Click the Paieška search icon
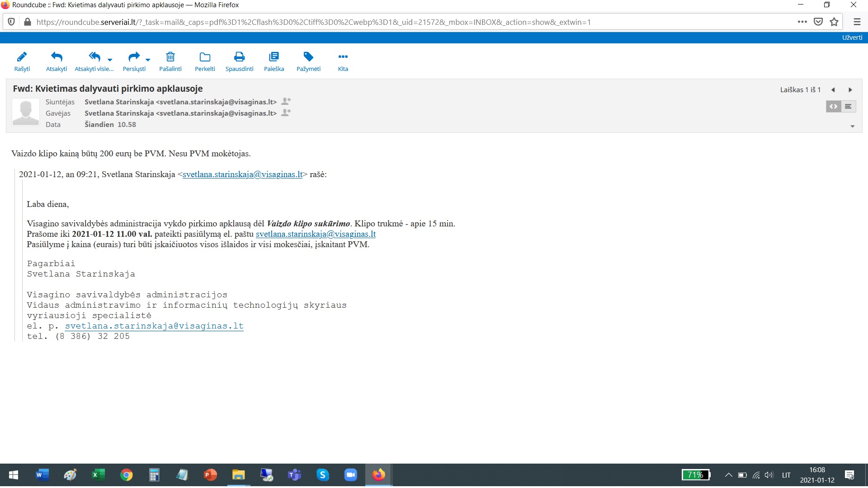868x488 pixels. pyautogui.click(x=274, y=57)
